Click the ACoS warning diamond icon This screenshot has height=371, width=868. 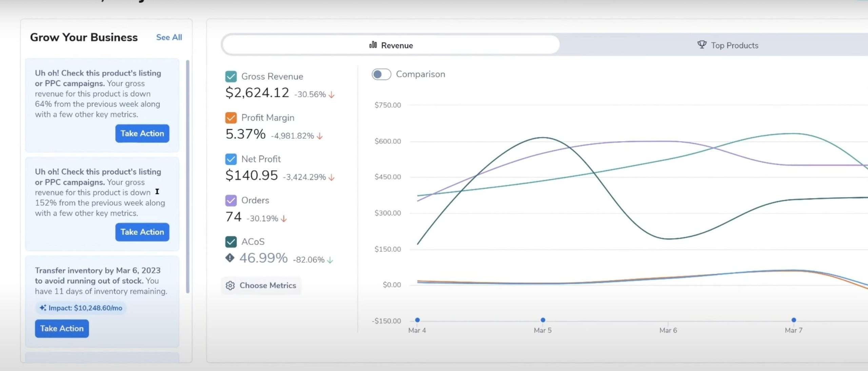coord(230,258)
